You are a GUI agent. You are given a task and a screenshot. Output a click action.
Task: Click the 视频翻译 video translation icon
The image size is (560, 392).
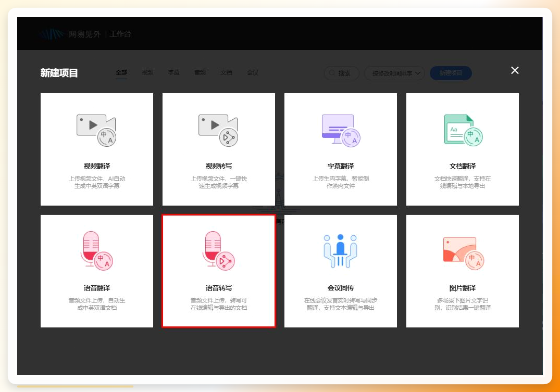click(96, 130)
